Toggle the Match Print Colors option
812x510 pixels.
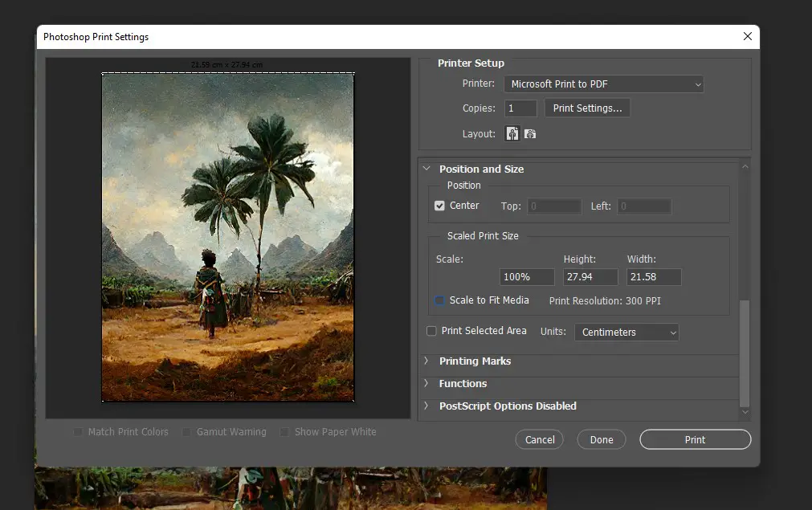pyautogui.click(x=78, y=431)
